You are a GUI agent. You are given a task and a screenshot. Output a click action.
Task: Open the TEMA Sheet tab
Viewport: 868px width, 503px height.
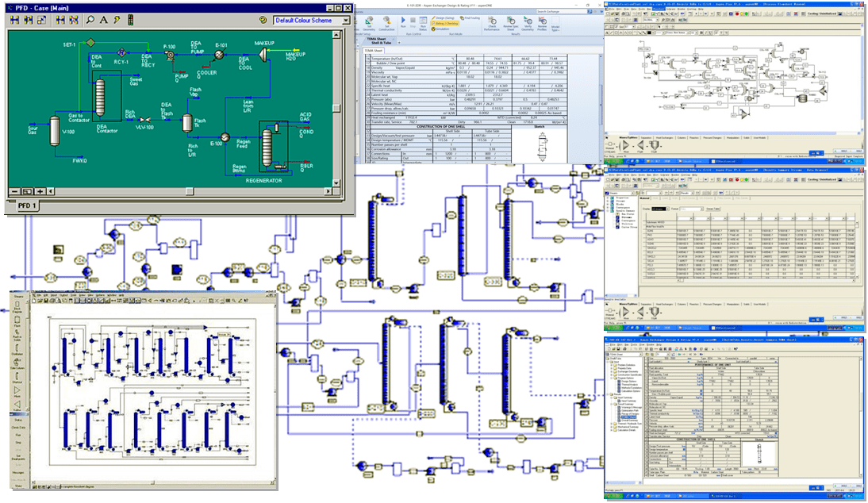click(x=374, y=50)
